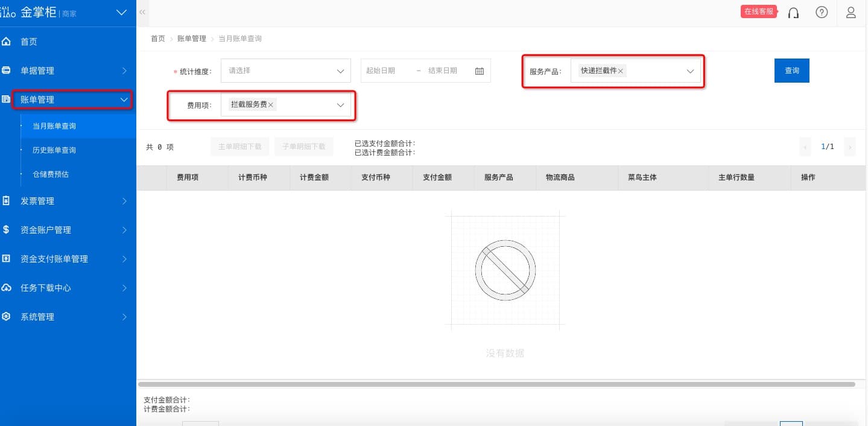
Task: Click the 在线客服 badge
Action: click(x=758, y=11)
